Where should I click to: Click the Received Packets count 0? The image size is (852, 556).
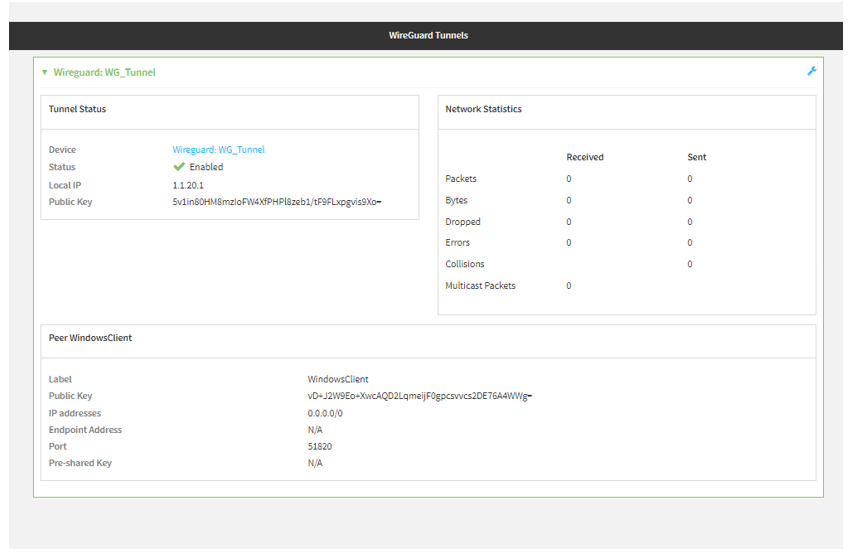tap(569, 179)
